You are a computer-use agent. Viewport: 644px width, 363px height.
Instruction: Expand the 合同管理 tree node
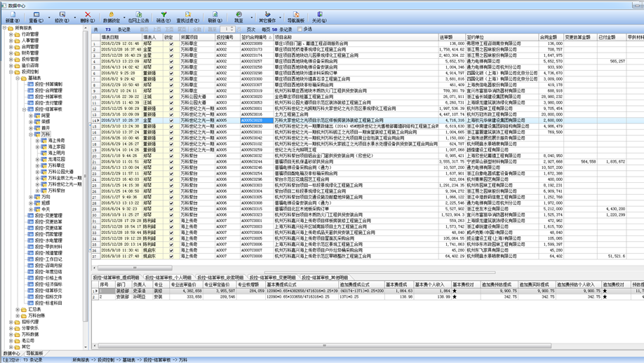(x=11, y=47)
